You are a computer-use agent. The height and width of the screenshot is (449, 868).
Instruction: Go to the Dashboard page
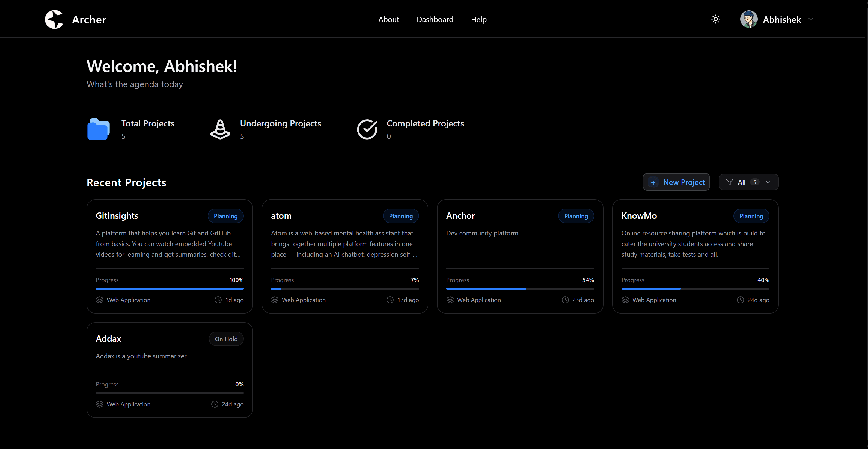coord(435,20)
